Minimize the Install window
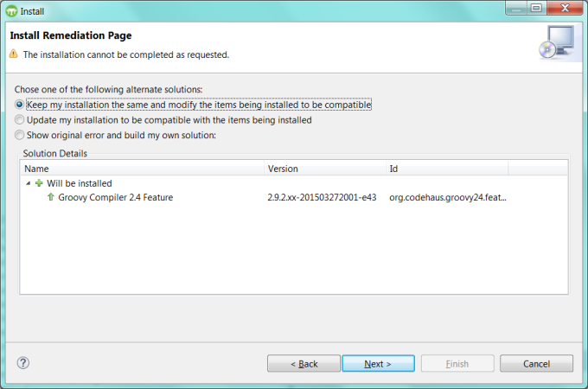 tap(516, 9)
